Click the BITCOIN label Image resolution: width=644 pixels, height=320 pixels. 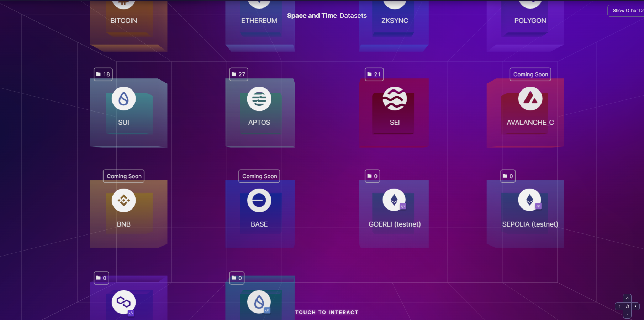point(123,21)
